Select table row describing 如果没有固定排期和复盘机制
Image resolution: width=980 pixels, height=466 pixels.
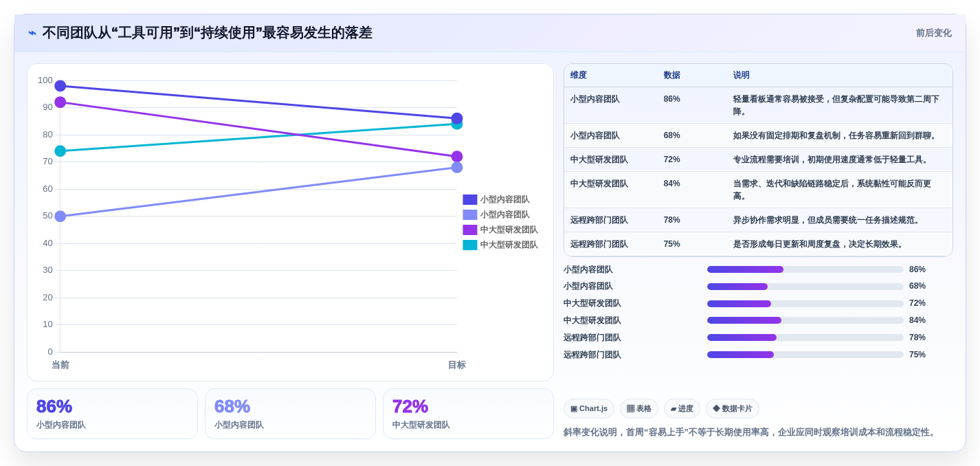758,135
